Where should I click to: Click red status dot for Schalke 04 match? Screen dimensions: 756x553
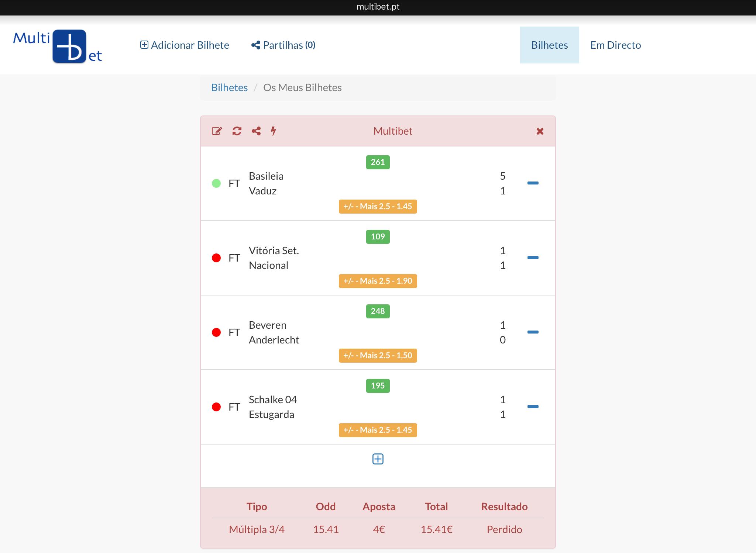click(216, 407)
